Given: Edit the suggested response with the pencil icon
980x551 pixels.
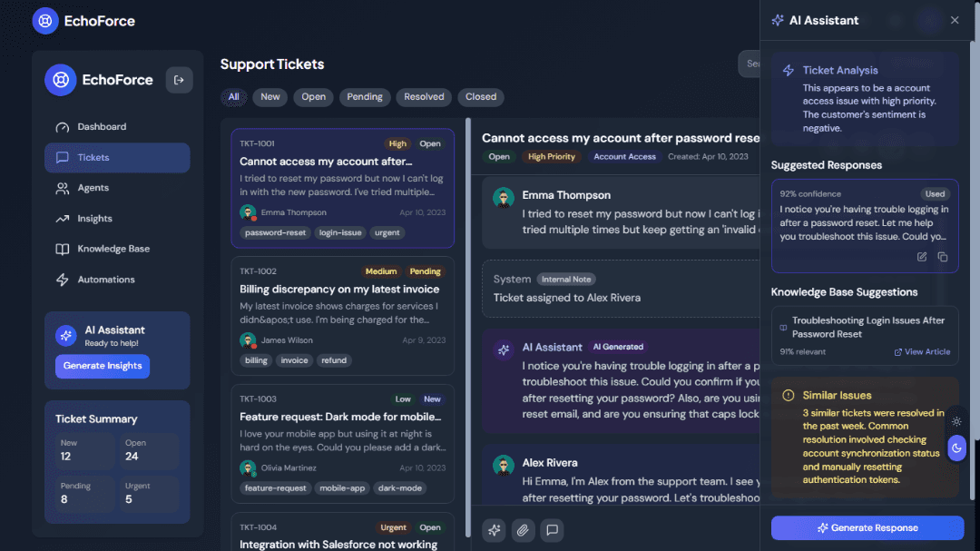Looking at the screenshot, I should pyautogui.click(x=920, y=257).
